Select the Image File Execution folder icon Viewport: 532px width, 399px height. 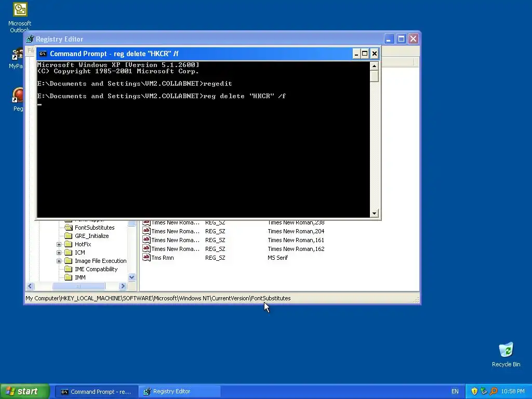click(x=69, y=261)
